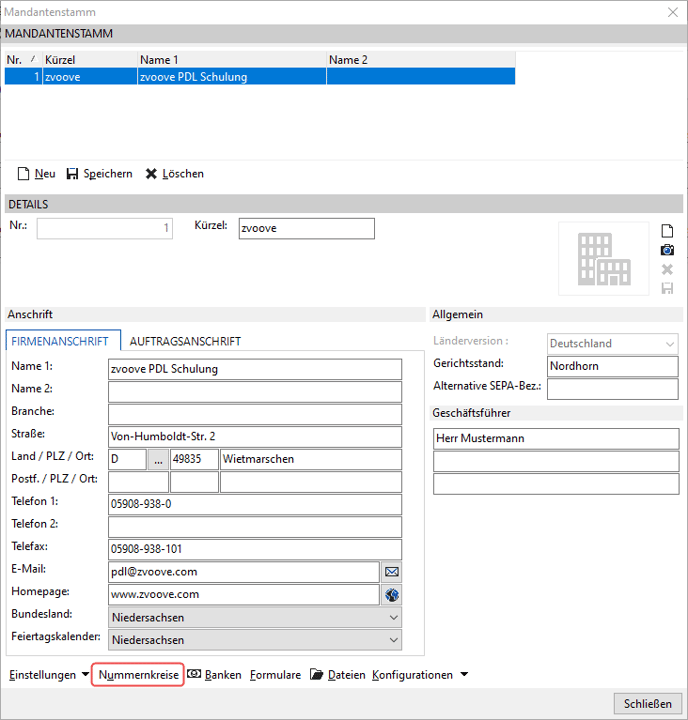The width and height of the screenshot is (688, 720).
Task: Switch to the AUFTRAGSANSCHRIFT tab
Action: 185,341
